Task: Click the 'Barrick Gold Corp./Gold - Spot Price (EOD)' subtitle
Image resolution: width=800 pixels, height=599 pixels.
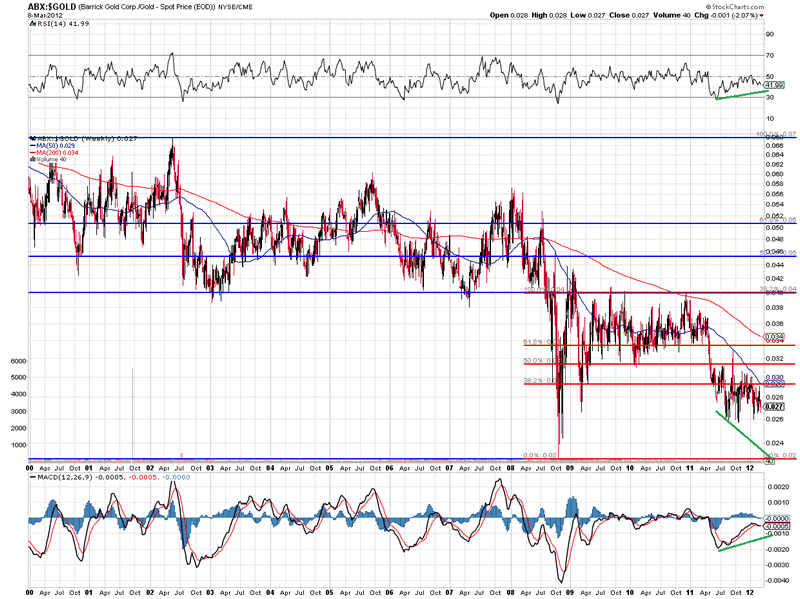Action: pyautogui.click(x=145, y=7)
